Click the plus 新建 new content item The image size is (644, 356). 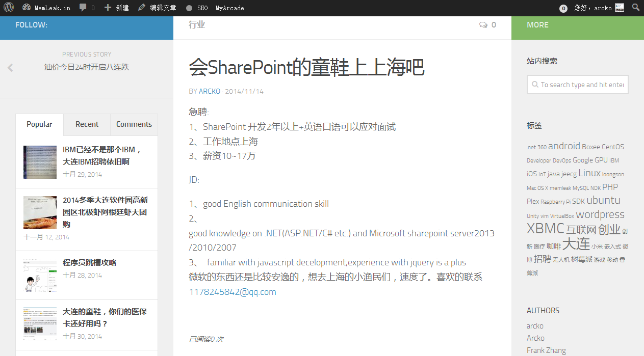pos(116,8)
